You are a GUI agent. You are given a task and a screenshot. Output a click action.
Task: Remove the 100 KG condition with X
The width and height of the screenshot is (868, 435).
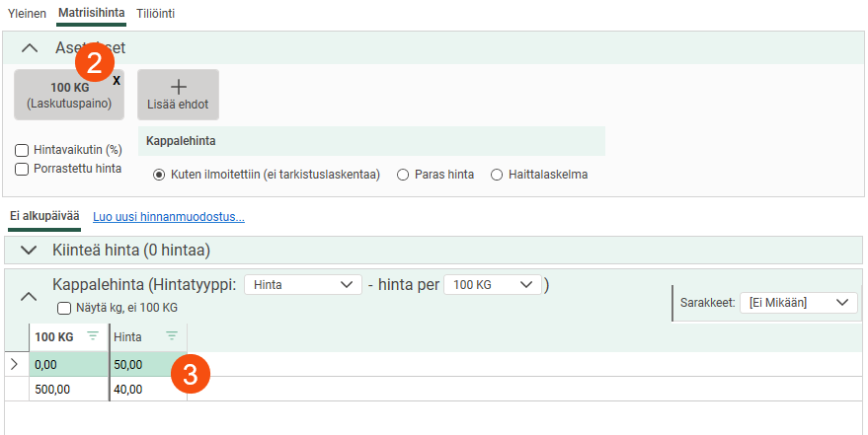coord(117,78)
